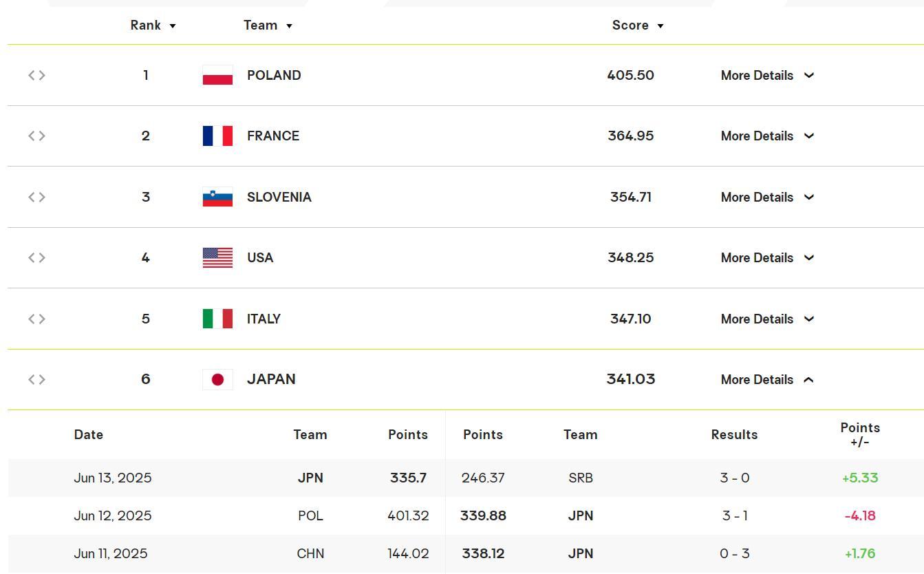Open More Details for Italy

pos(767,319)
